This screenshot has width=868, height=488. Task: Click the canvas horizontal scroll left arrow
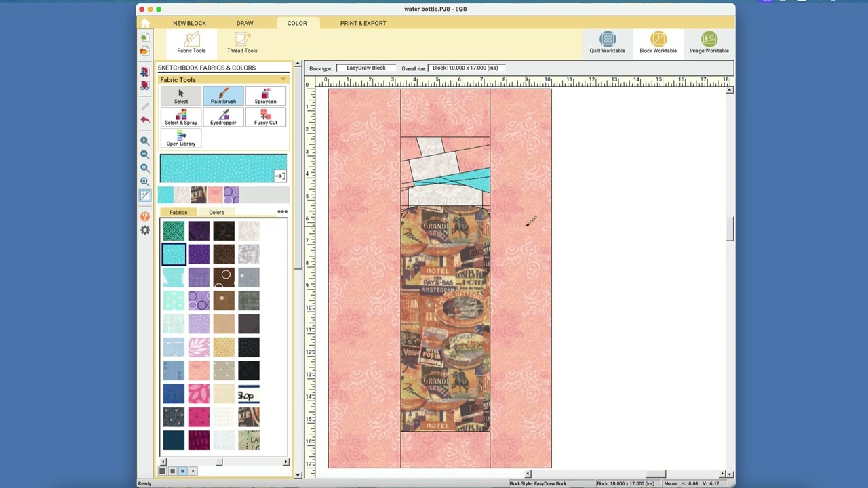[x=528, y=474]
